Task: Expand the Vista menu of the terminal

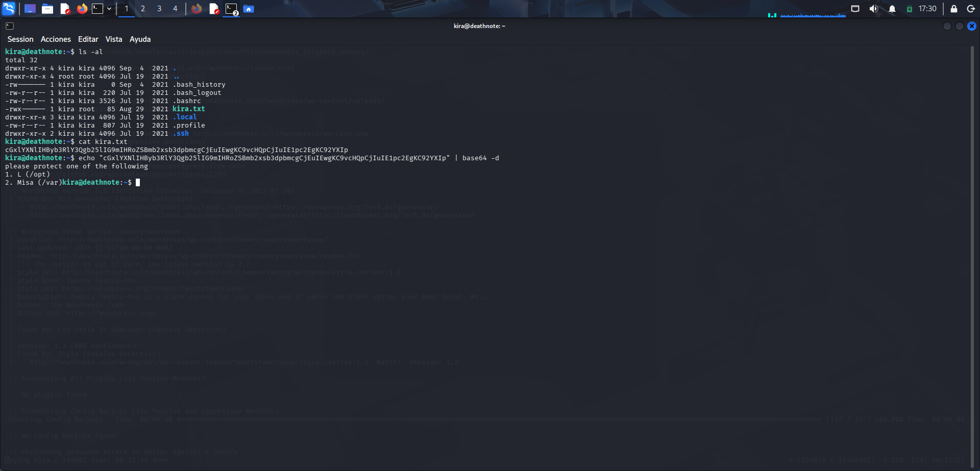Action: point(113,39)
